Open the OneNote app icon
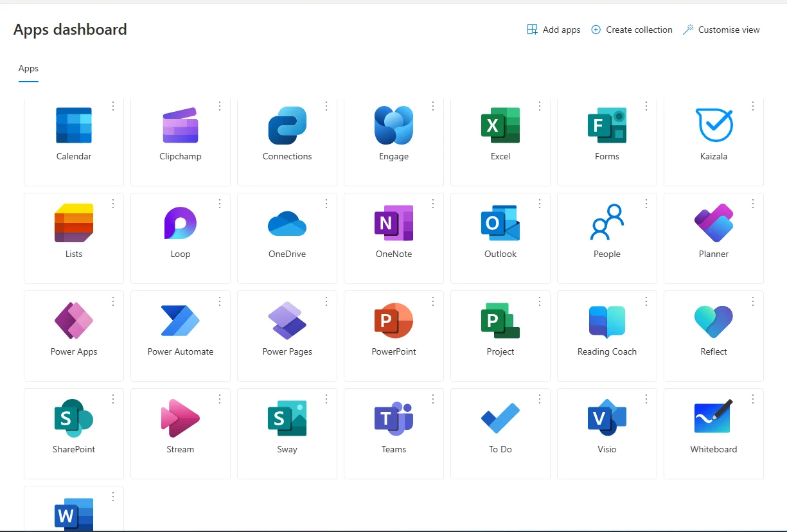Image resolution: width=787 pixels, height=532 pixels. (x=394, y=223)
